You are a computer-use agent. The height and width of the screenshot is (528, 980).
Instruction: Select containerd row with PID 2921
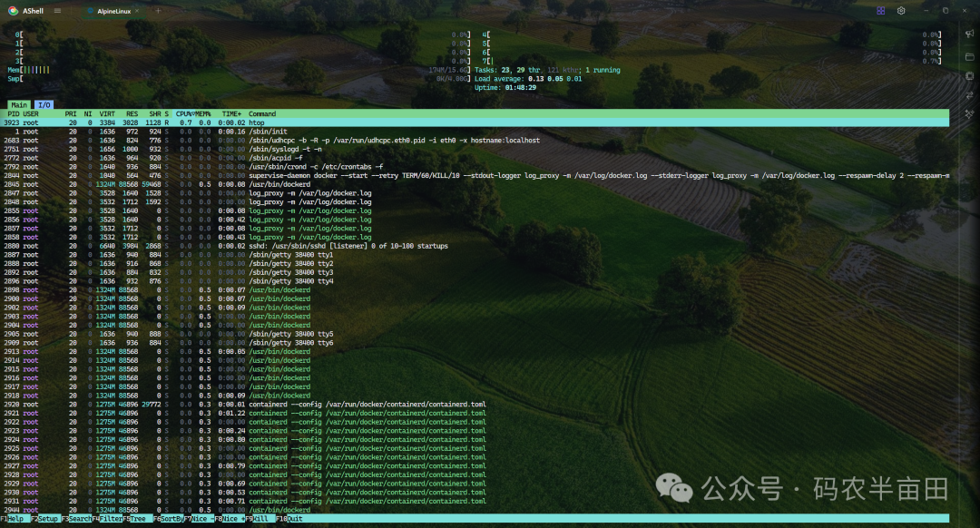[x=475, y=413]
